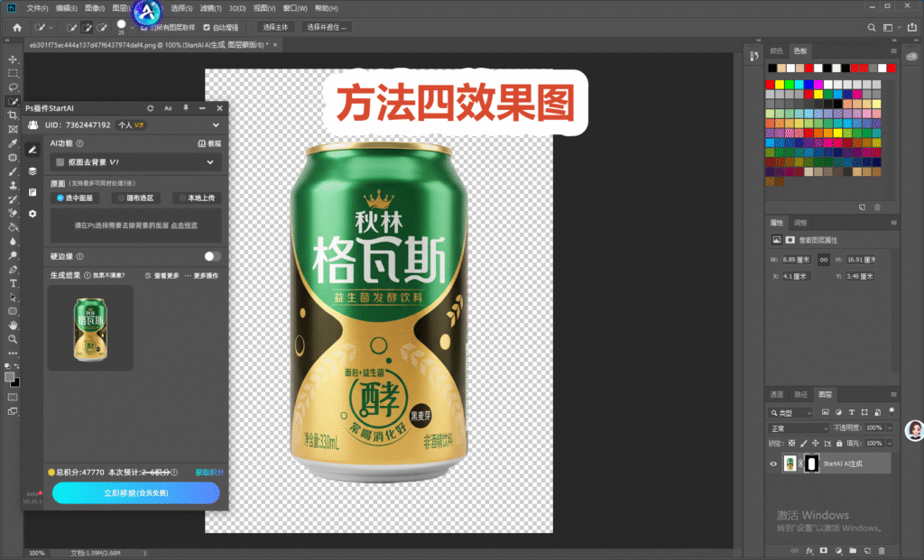Viewport: 924px width, 560px height.
Task: Choose Add to selection brush mode
Action: [86, 27]
